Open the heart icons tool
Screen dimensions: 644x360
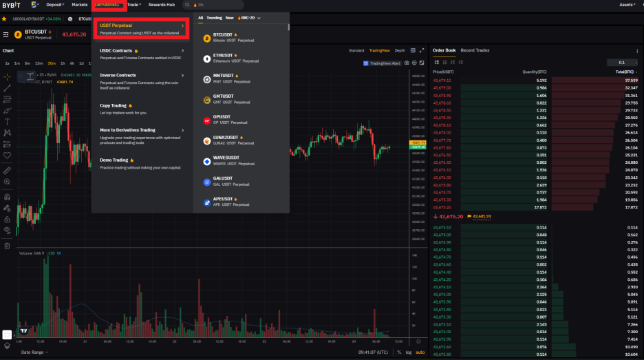pos(7,156)
